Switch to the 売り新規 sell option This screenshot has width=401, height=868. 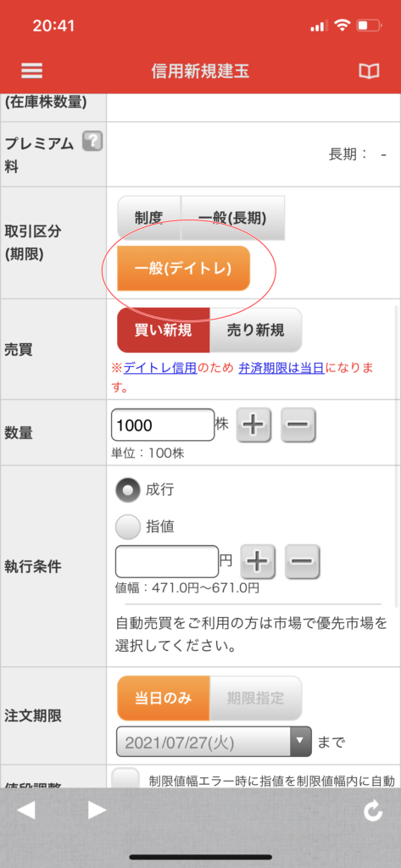point(255,331)
